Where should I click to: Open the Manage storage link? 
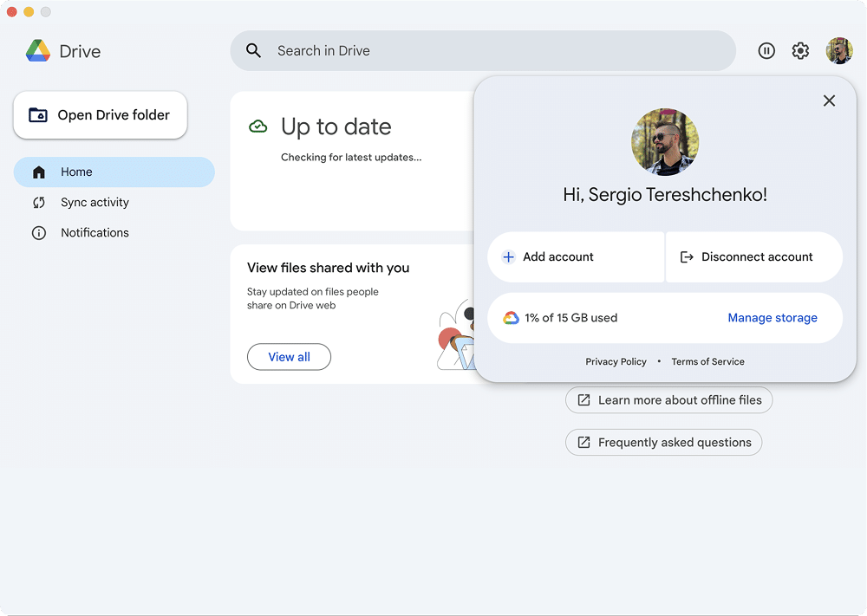[772, 318]
